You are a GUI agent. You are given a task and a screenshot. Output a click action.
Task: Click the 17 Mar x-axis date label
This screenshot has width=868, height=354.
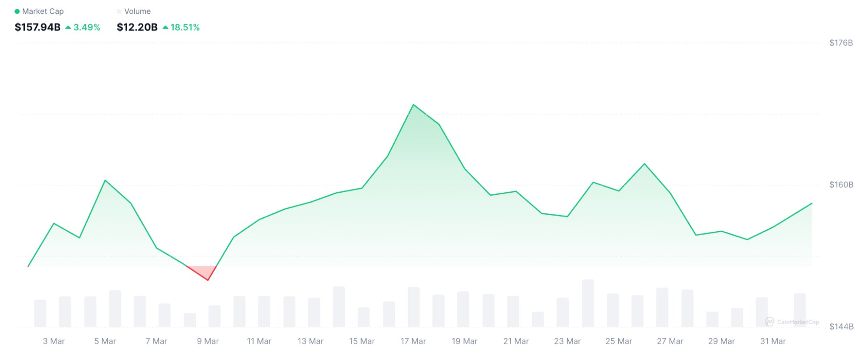(x=413, y=341)
